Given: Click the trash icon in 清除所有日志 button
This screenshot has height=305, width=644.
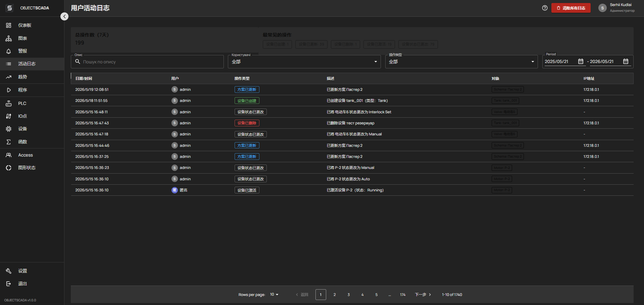Looking at the screenshot, I should [558, 8].
